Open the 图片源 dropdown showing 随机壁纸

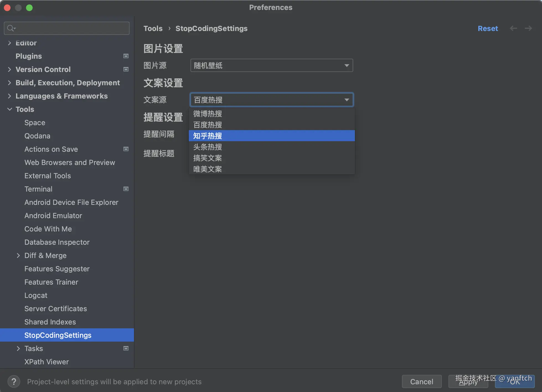(x=271, y=66)
